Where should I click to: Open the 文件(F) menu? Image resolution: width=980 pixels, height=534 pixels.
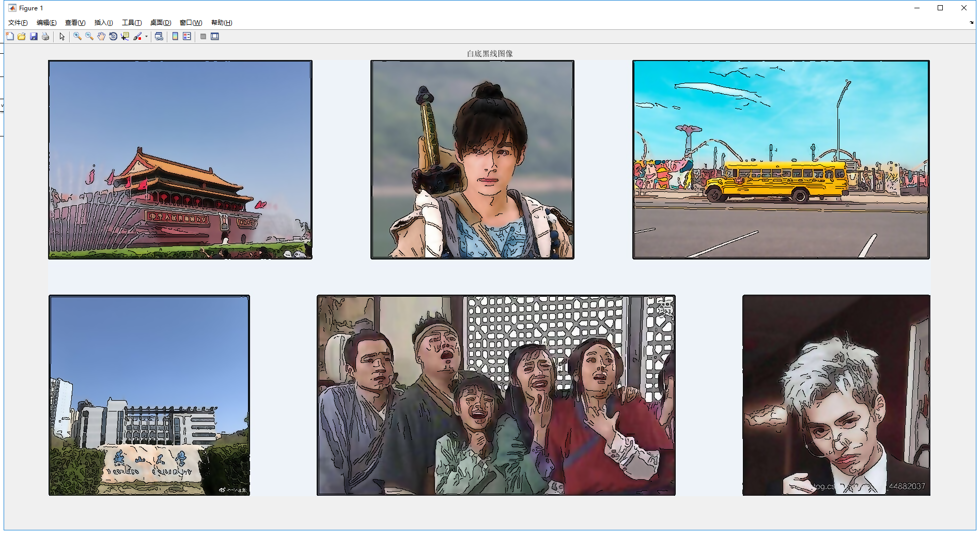coord(18,23)
